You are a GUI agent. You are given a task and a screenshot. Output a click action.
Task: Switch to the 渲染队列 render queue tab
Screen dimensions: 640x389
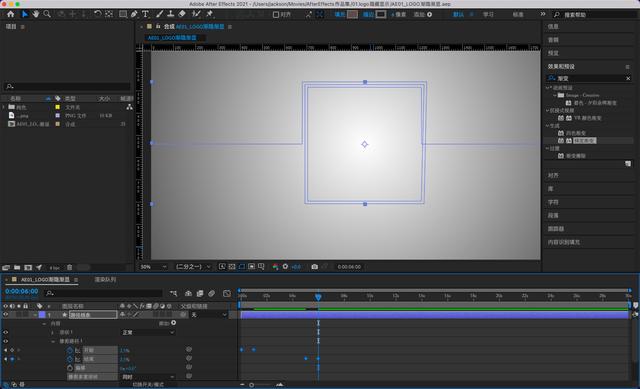click(105, 280)
